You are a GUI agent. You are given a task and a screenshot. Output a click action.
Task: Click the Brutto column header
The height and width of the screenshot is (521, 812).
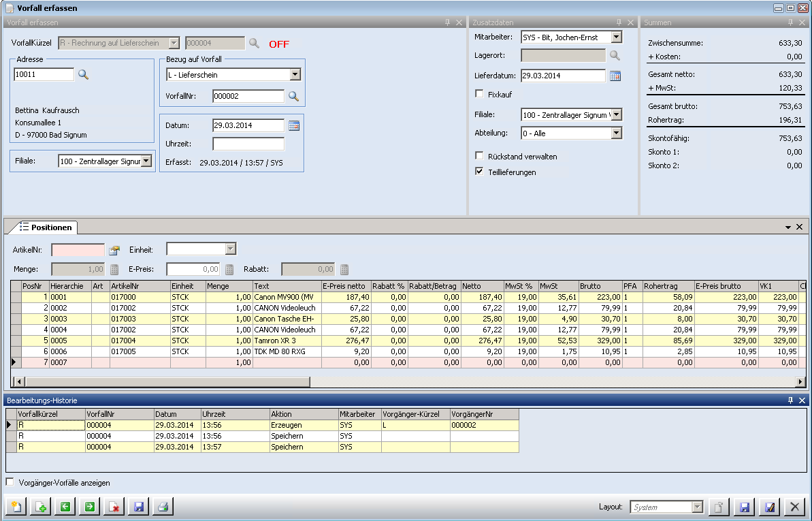600,286
